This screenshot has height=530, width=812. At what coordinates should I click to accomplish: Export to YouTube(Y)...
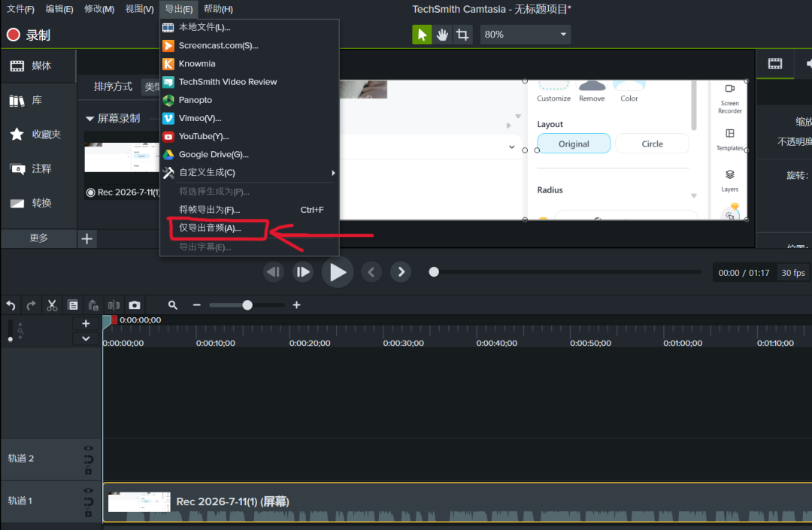[250, 136]
